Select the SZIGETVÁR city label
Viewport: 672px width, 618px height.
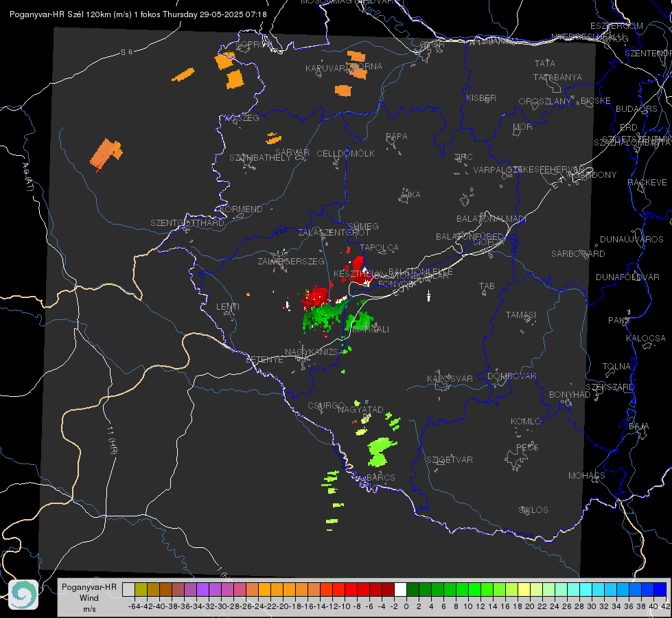[x=449, y=460]
